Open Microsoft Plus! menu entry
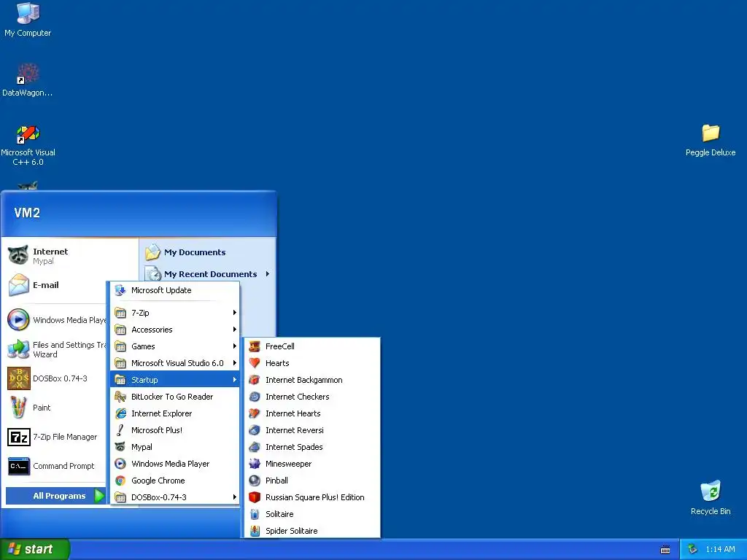This screenshot has height=560, width=747. (x=175, y=430)
